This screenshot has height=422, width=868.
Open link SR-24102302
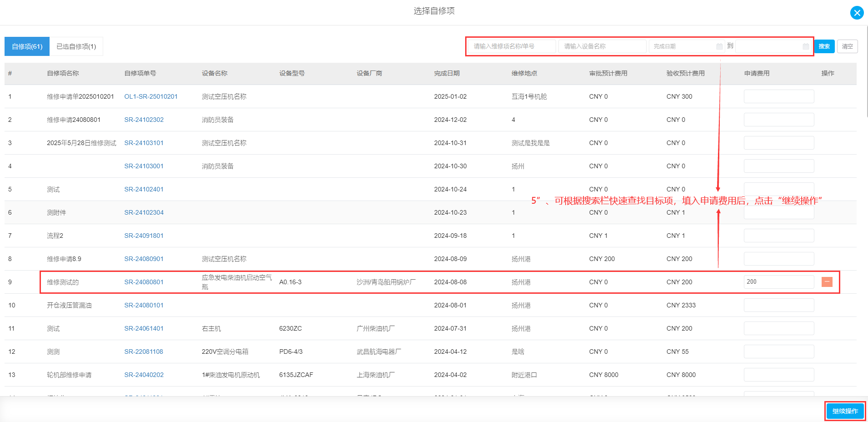144,120
